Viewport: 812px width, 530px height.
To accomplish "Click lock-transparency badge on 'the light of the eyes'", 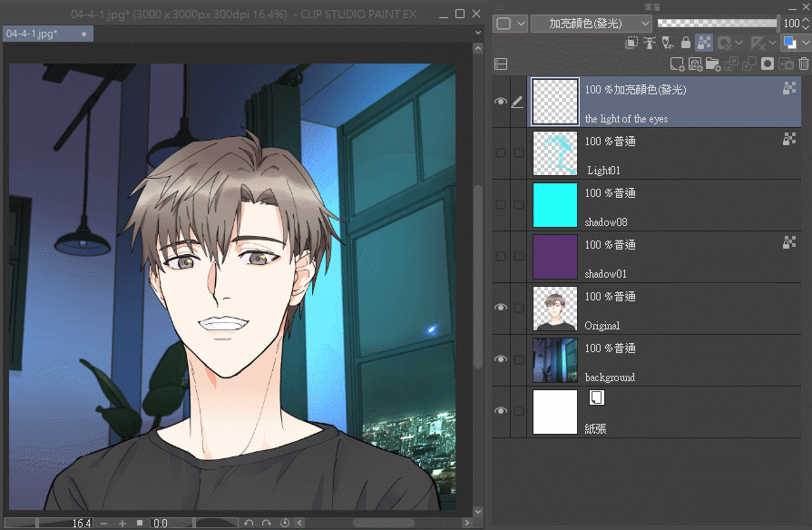I will coord(789,87).
